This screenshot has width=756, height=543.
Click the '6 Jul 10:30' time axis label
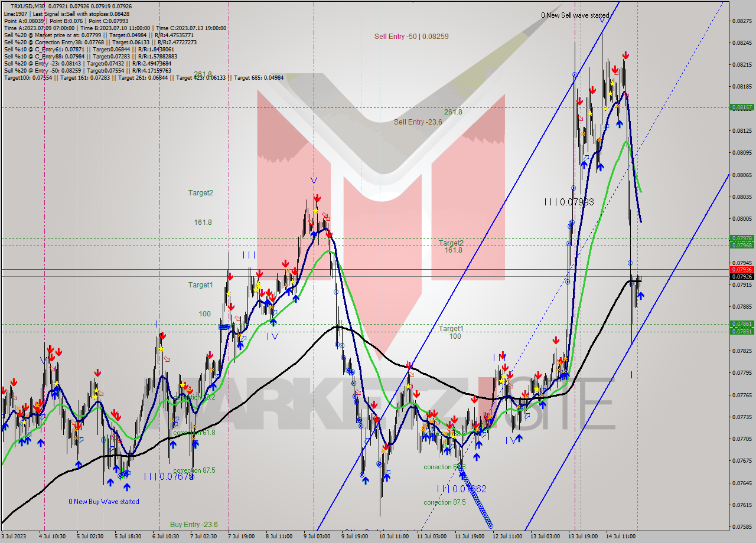click(165, 537)
